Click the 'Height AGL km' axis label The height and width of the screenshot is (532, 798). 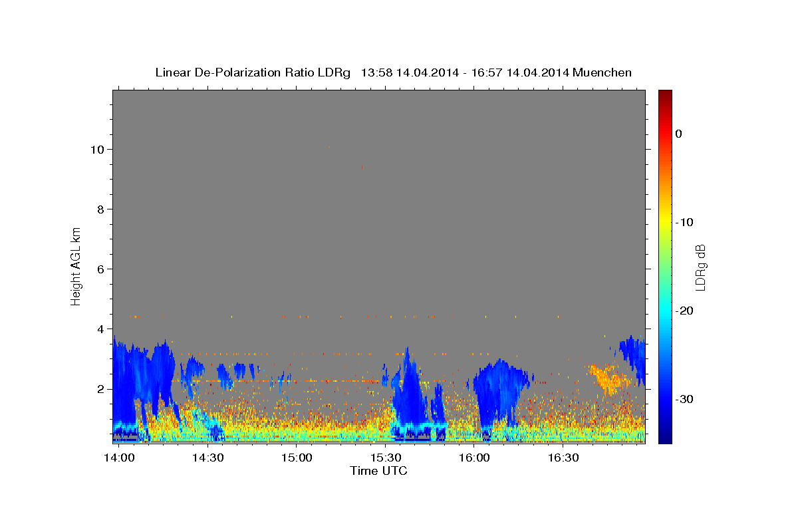tap(76, 265)
